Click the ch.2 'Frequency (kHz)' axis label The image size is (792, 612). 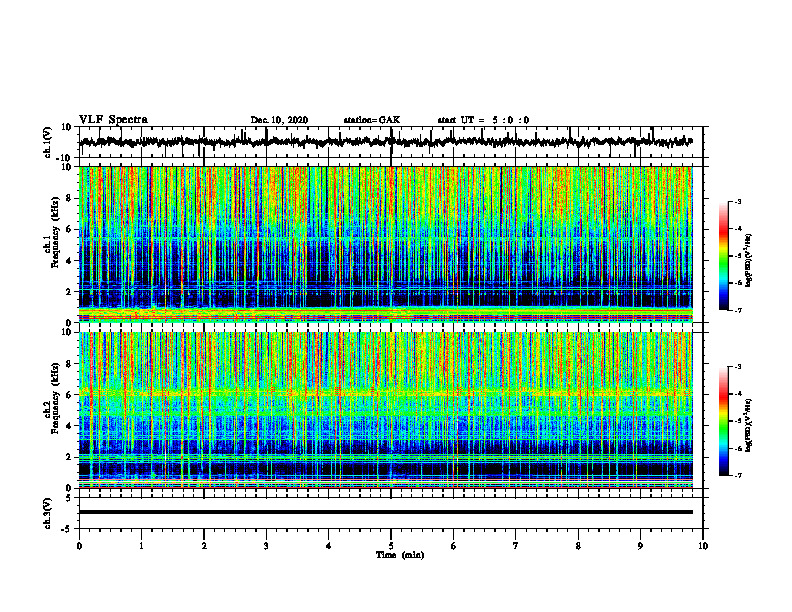(56, 398)
